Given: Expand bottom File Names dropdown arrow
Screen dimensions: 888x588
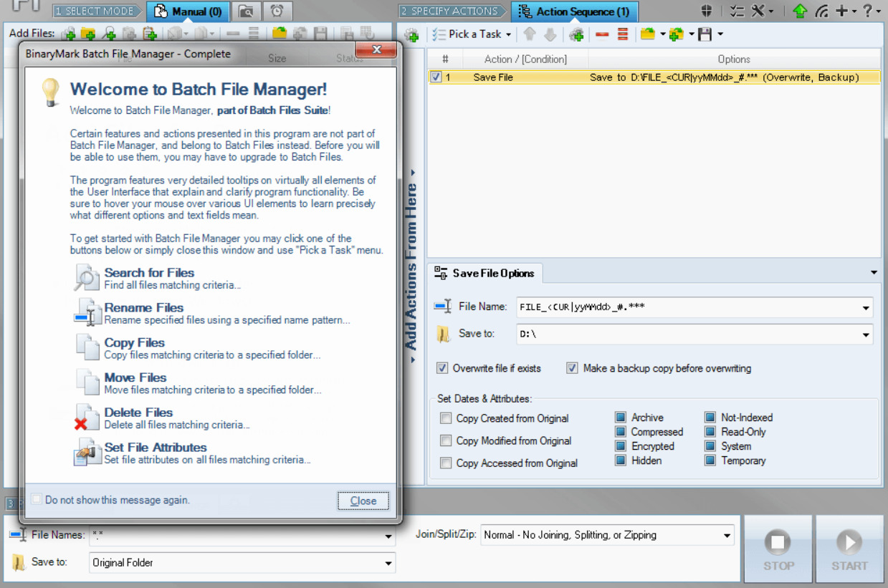Looking at the screenshot, I should (x=388, y=536).
